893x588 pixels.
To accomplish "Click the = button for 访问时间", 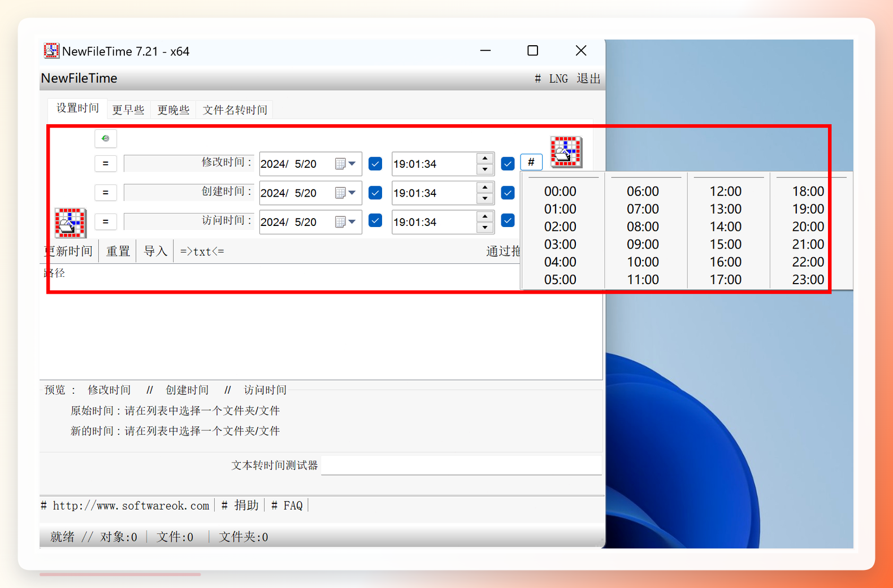I will coord(106,221).
